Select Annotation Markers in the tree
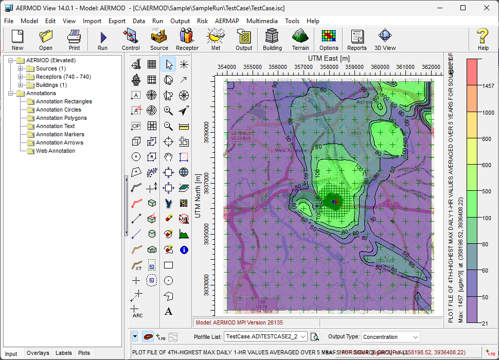The image size is (499, 360). (60, 134)
